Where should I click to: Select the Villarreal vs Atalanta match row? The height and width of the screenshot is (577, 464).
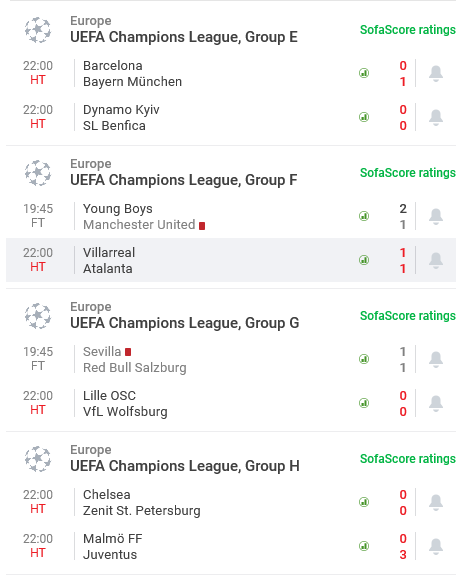[231, 260]
